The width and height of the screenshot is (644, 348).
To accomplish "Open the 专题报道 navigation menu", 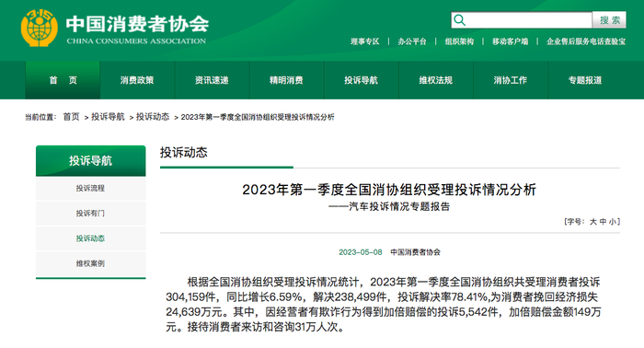I will (x=585, y=80).
